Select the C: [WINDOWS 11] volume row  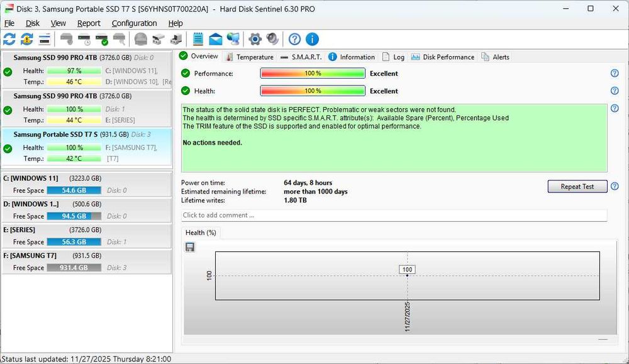click(87, 184)
